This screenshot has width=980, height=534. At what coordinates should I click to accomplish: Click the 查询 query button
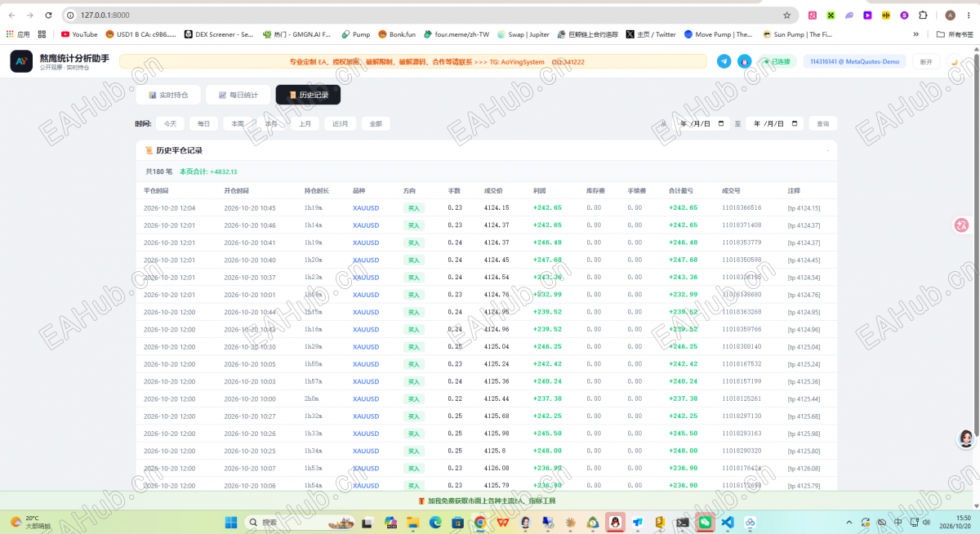(822, 124)
